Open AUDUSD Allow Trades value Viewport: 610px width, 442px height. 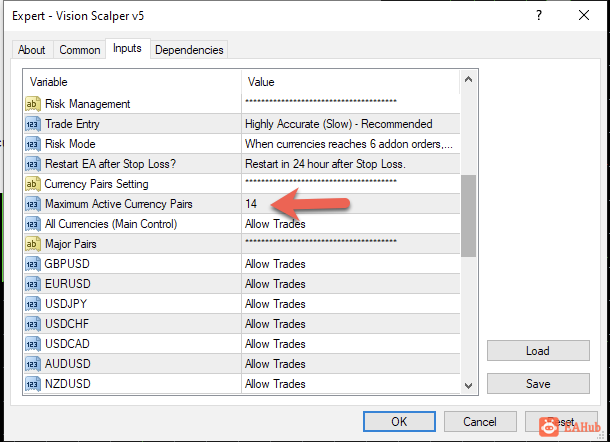pyautogui.click(x=351, y=364)
